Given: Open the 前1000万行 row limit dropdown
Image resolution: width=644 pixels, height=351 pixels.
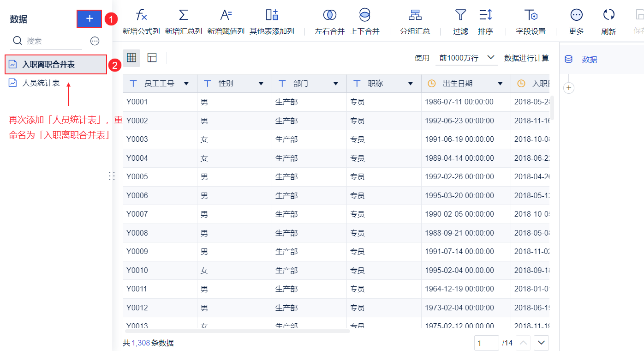Looking at the screenshot, I should pos(466,58).
